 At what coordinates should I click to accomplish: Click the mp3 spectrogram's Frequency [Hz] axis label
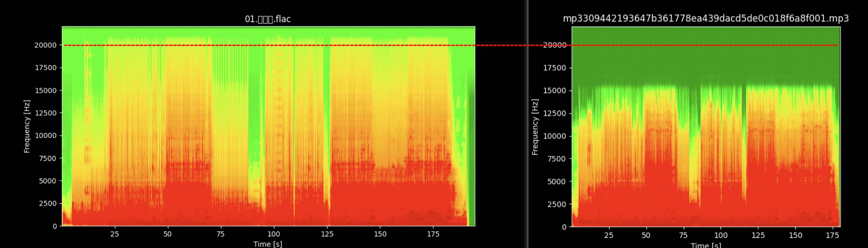coord(535,127)
